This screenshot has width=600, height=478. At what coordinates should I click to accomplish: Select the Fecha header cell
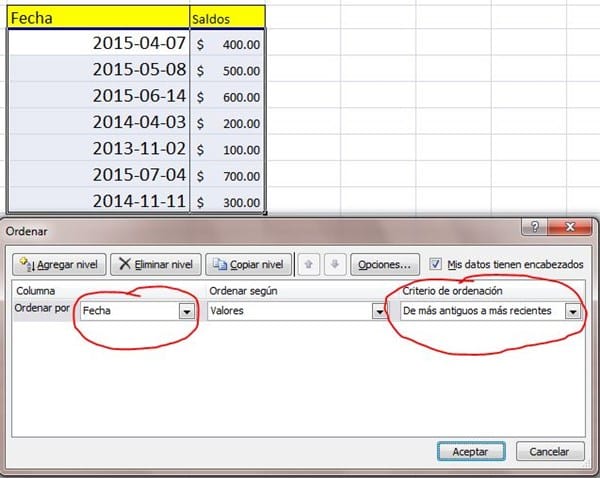pyautogui.click(x=98, y=18)
